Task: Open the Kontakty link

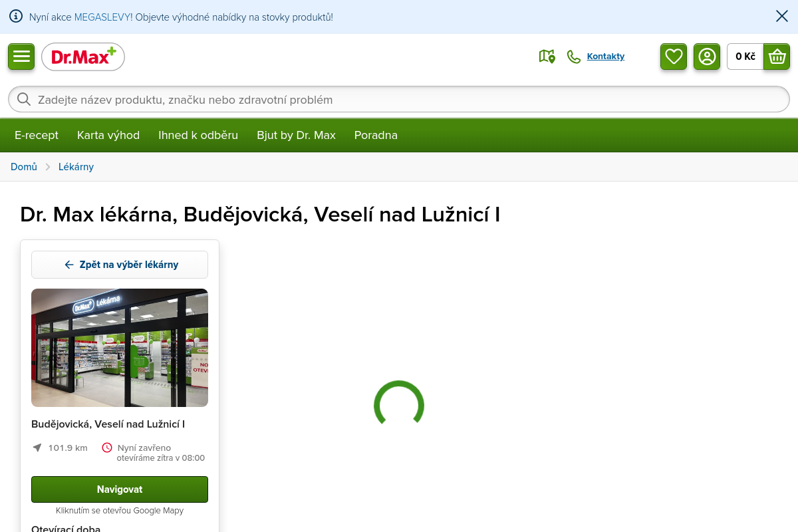Action: pyautogui.click(x=606, y=57)
